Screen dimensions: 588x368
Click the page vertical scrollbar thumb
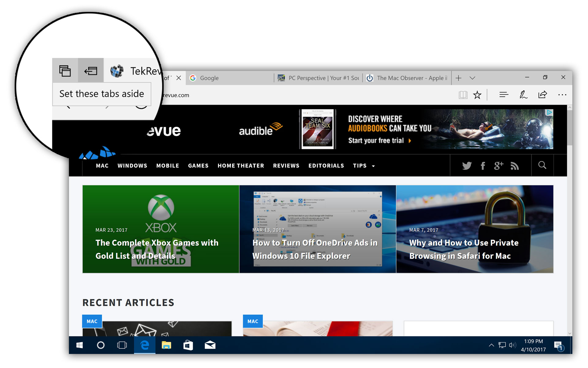click(x=570, y=127)
